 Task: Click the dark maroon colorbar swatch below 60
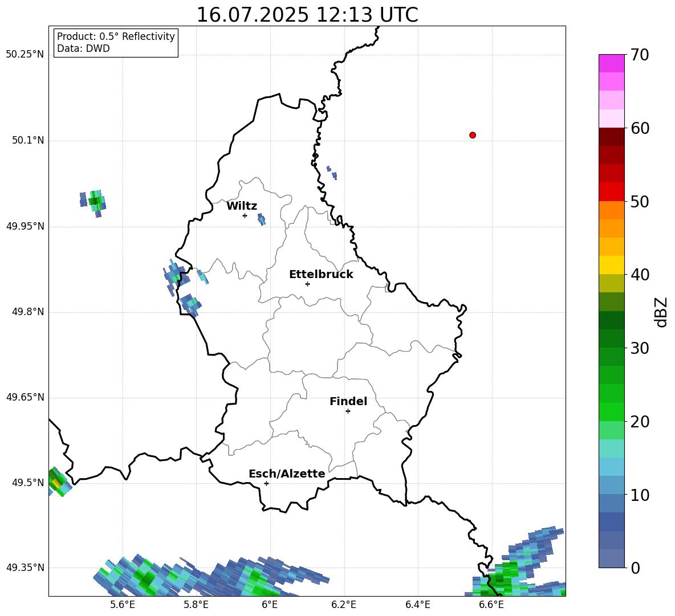pos(611,137)
